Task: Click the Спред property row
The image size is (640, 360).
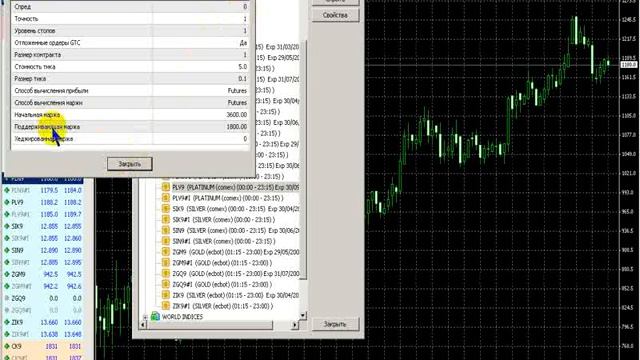Action: pyautogui.click(x=130, y=7)
